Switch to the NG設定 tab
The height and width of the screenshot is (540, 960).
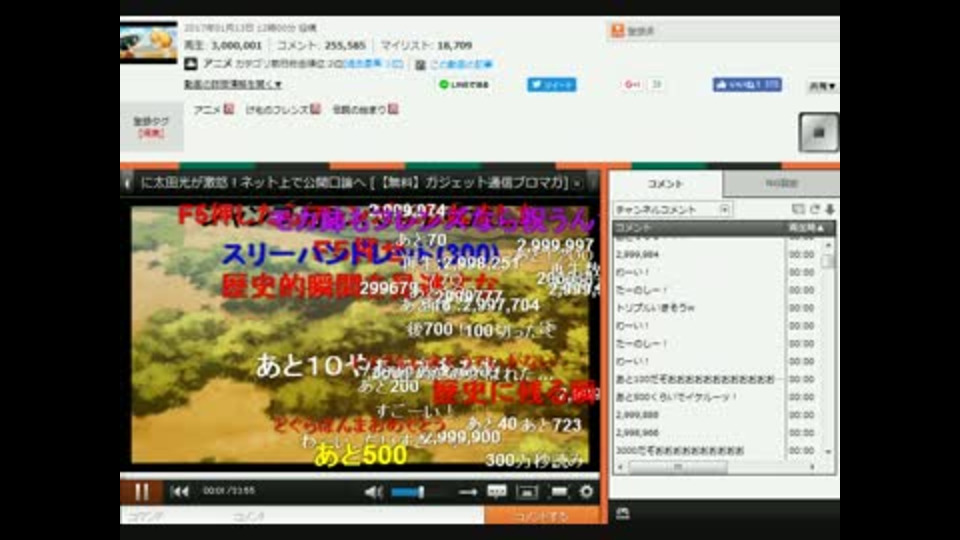781,184
